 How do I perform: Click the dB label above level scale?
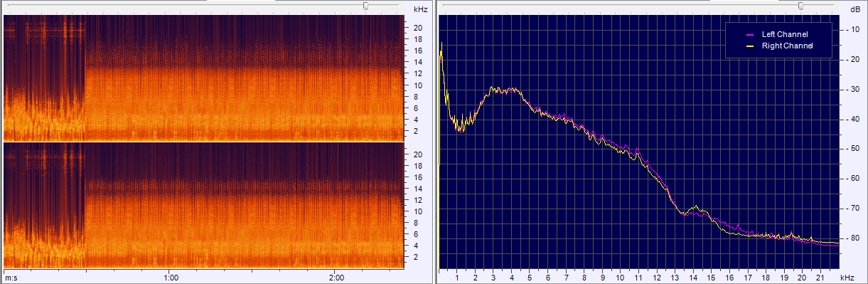click(x=854, y=9)
